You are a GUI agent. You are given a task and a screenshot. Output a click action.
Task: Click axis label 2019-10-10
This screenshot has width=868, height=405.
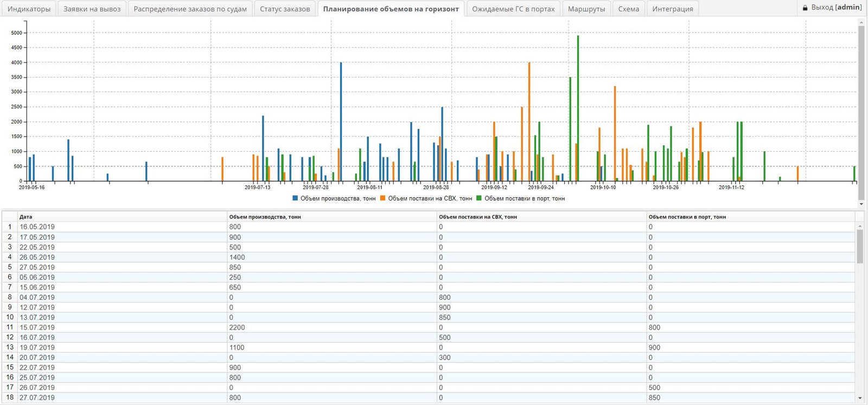[x=603, y=188]
